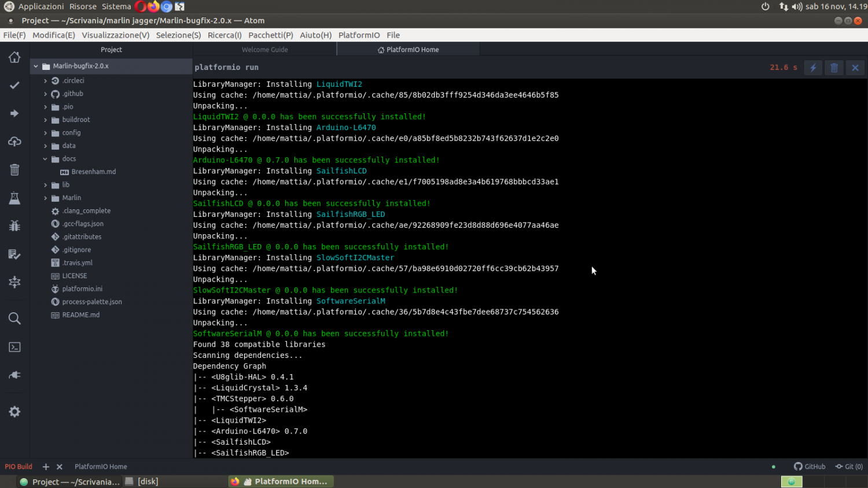Open the File(F) menu
This screenshot has width=868, height=488.
pyautogui.click(x=14, y=35)
